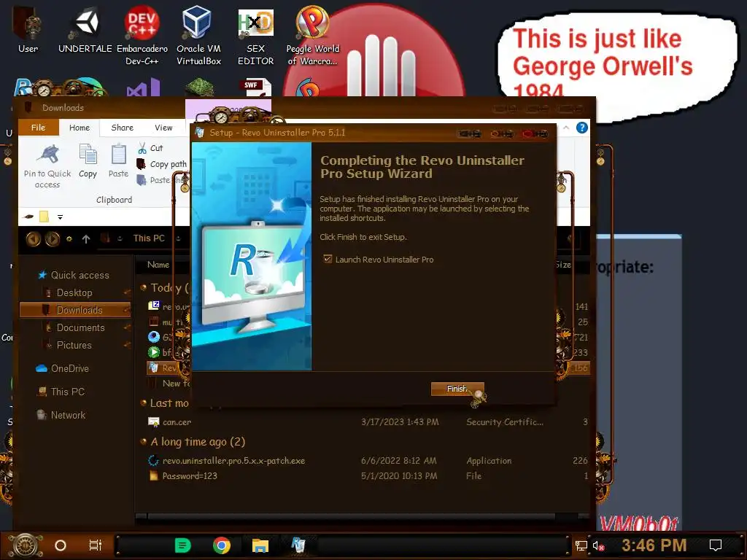Open the Oracle VM VirtualBox desktop icon
This screenshot has width=747, height=560.
198,36
